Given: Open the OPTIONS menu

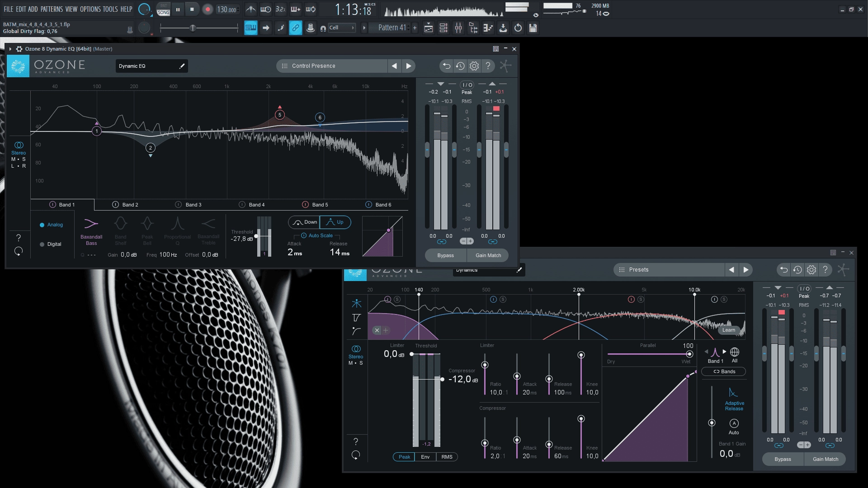Looking at the screenshot, I should (90, 9).
